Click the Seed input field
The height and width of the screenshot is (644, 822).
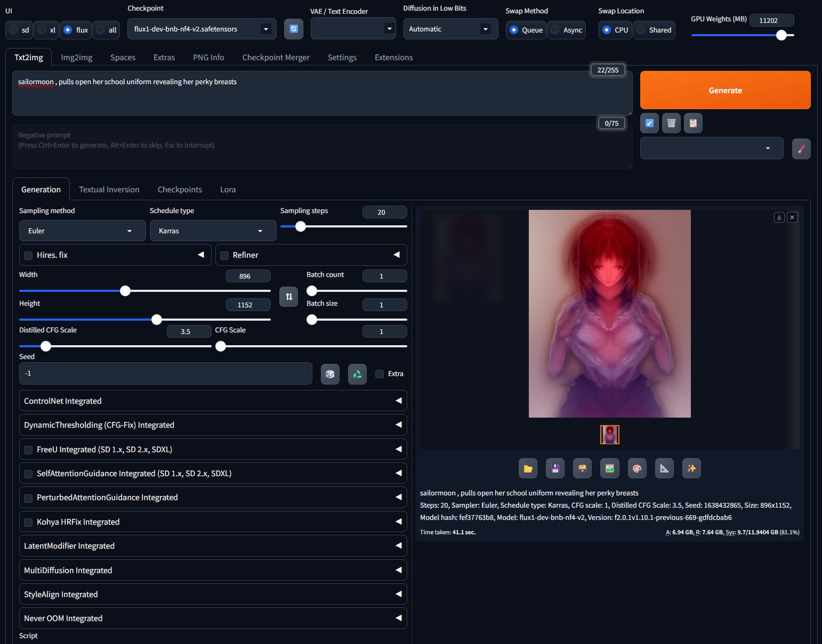pos(165,373)
